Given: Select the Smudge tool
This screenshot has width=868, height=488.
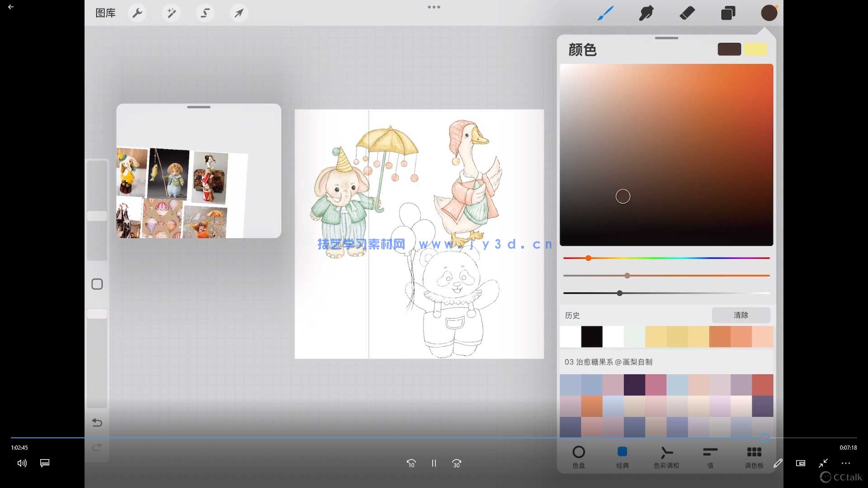Looking at the screenshot, I should click(646, 13).
